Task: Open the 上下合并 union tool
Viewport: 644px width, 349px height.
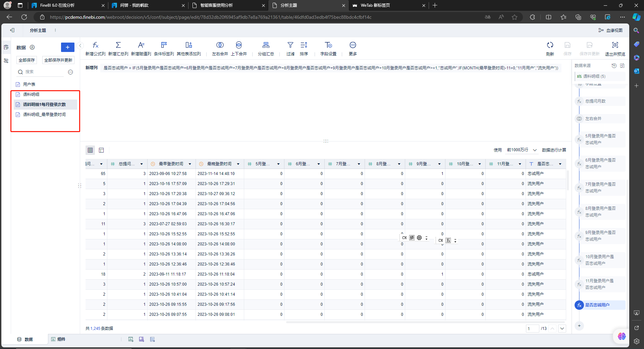Action: pos(239,49)
